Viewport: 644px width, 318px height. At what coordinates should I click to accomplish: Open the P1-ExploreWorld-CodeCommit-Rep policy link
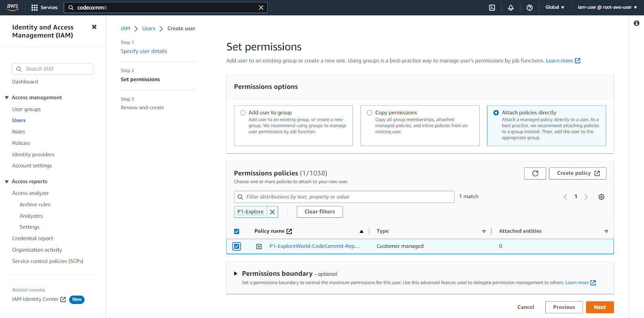(x=314, y=246)
